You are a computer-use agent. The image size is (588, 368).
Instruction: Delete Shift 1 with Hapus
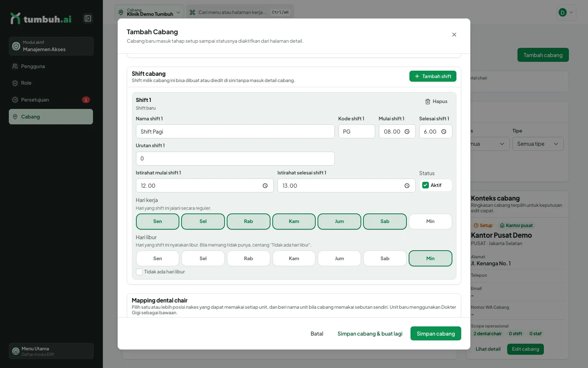(x=436, y=102)
